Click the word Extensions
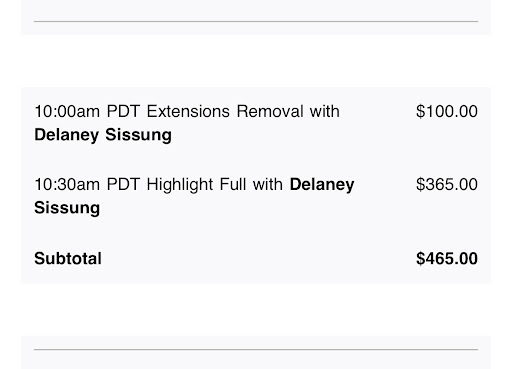 [188, 111]
